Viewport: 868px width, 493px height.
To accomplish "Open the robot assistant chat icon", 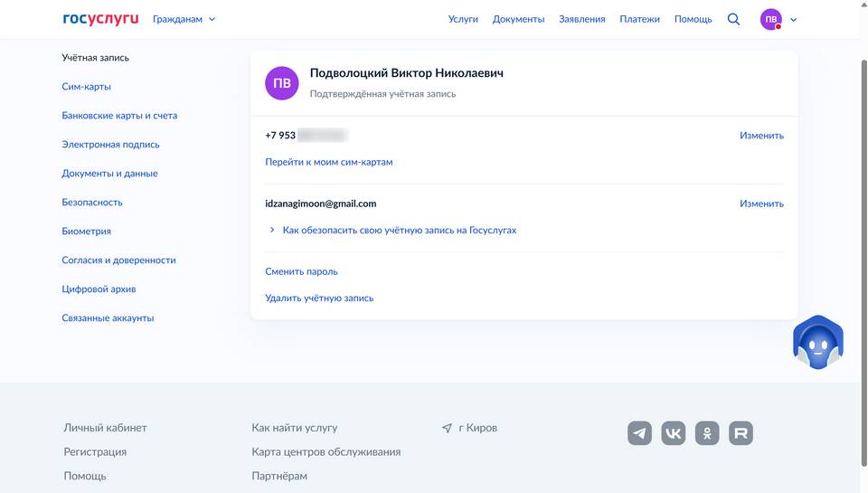I will pos(817,344).
